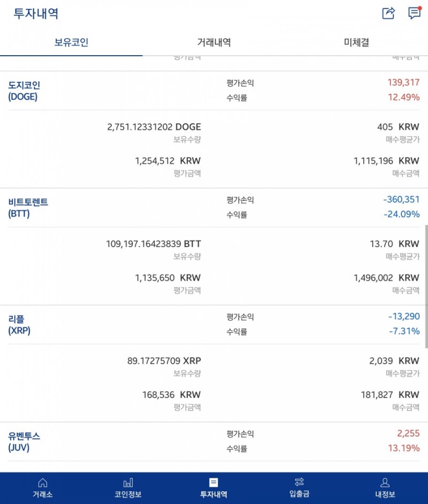This screenshot has height=504, width=428.
Task: Switch to 거래내역 tab
Action: [214, 42]
